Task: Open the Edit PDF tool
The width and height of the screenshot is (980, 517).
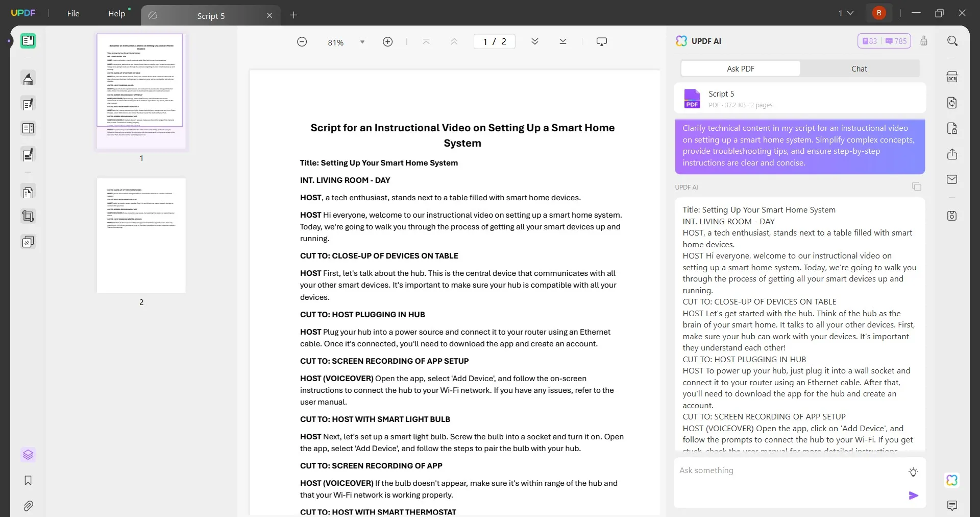Action: (28, 104)
